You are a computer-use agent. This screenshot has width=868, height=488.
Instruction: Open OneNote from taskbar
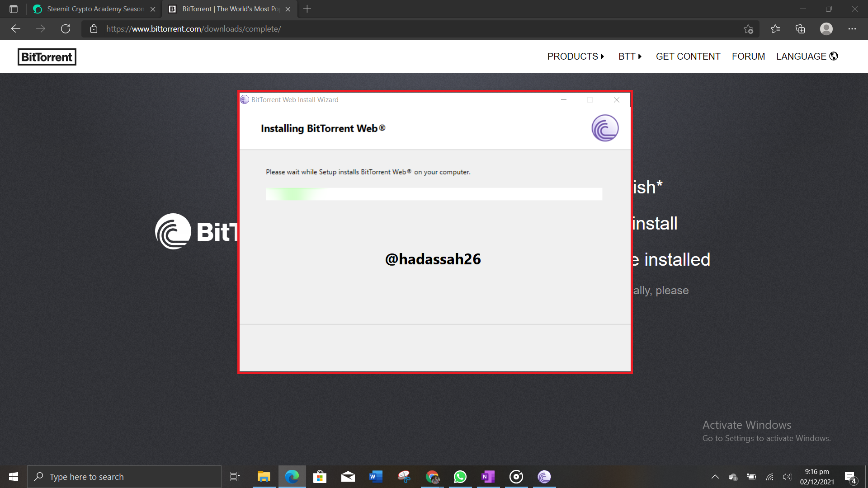(x=488, y=477)
